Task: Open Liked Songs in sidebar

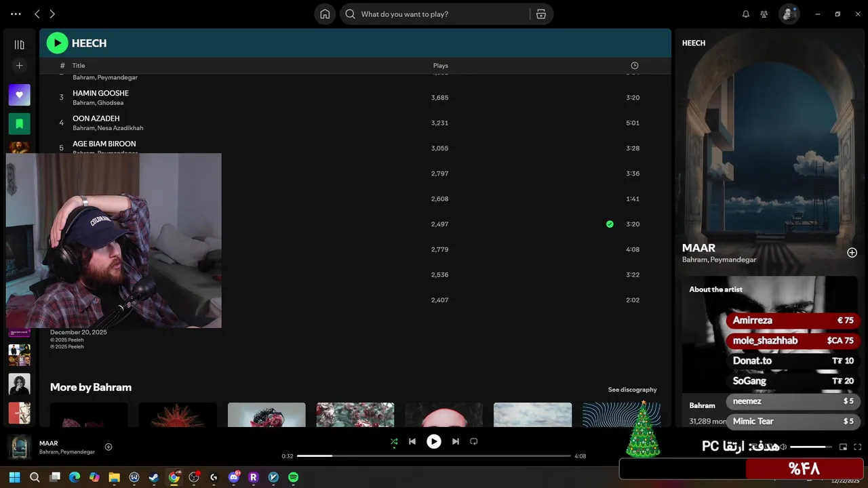Action: tap(19, 95)
